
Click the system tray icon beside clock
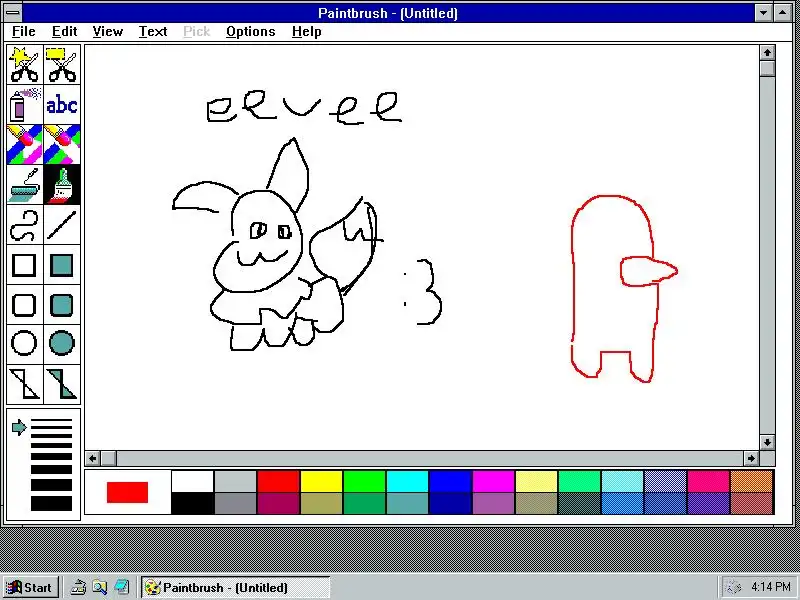(733, 587)
